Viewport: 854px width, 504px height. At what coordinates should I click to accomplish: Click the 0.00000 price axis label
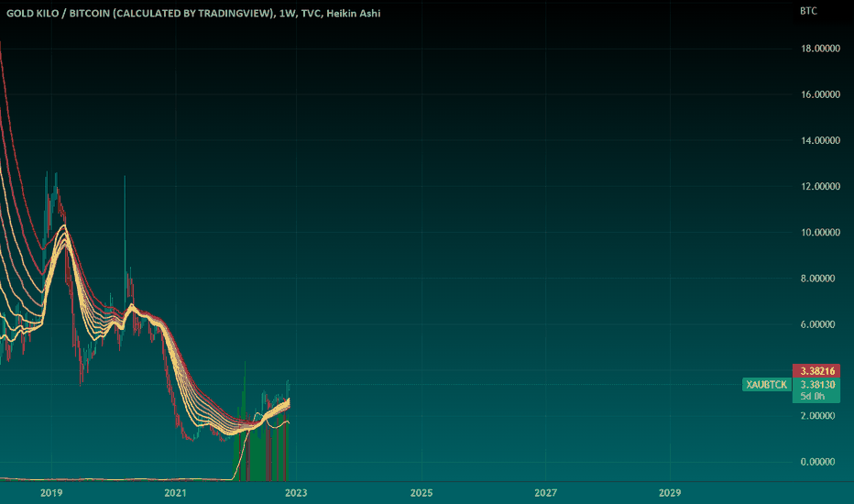[x=817, y=462]
